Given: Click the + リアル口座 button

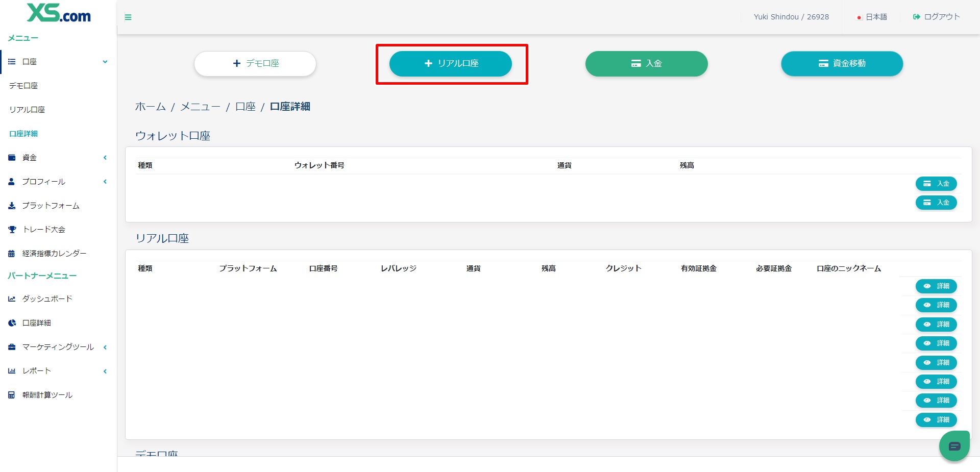Looking at the screenshot, I should coord(451,64).
